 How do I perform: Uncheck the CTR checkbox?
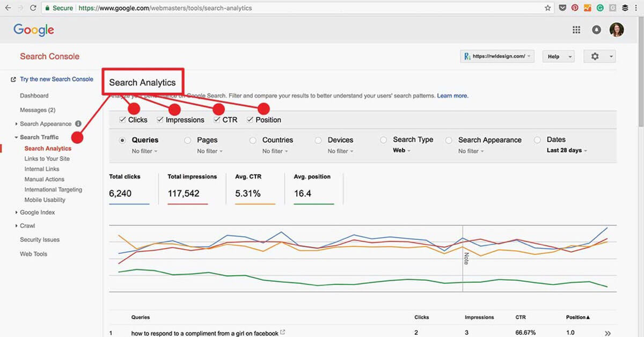tap(217, 120)
